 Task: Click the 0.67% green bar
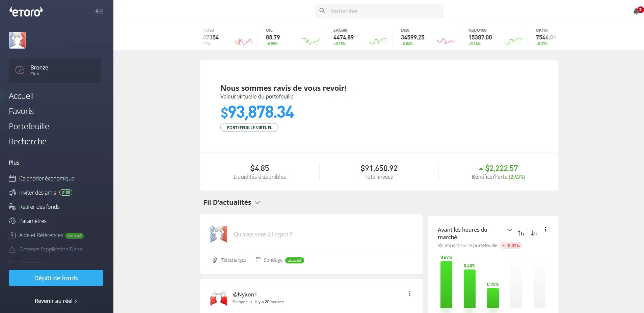click(x=446, y=285)
